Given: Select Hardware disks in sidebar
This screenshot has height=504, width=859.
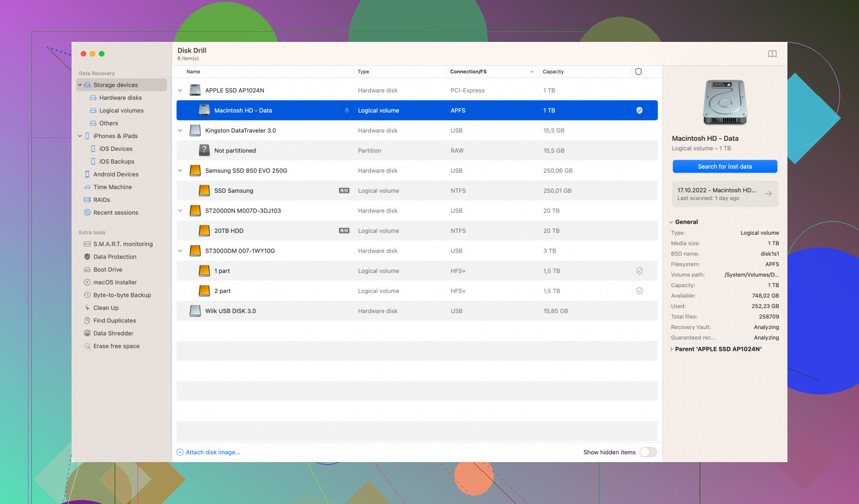Looking at the screenshot, I should coord(120,98).
